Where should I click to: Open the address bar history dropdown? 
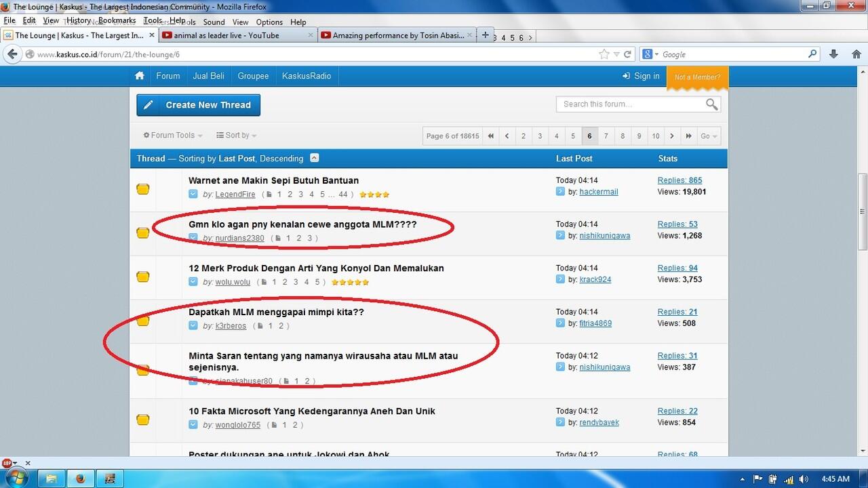616,54
